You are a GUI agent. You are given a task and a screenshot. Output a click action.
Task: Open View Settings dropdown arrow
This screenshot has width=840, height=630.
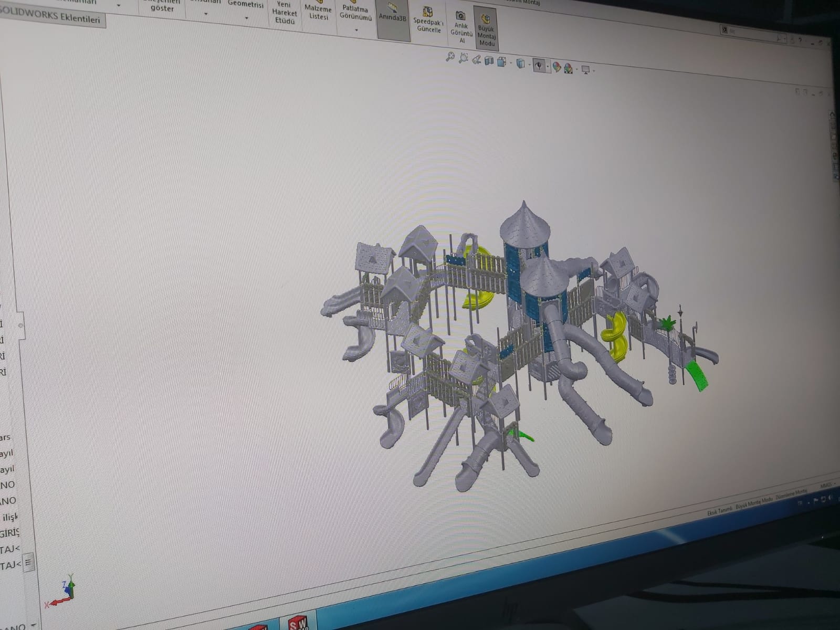point(594,71)
